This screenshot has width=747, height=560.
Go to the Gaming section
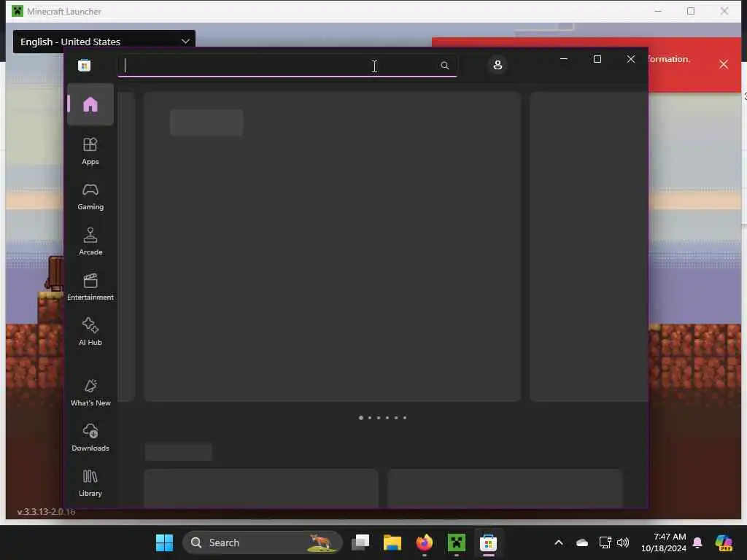point(90,196)
